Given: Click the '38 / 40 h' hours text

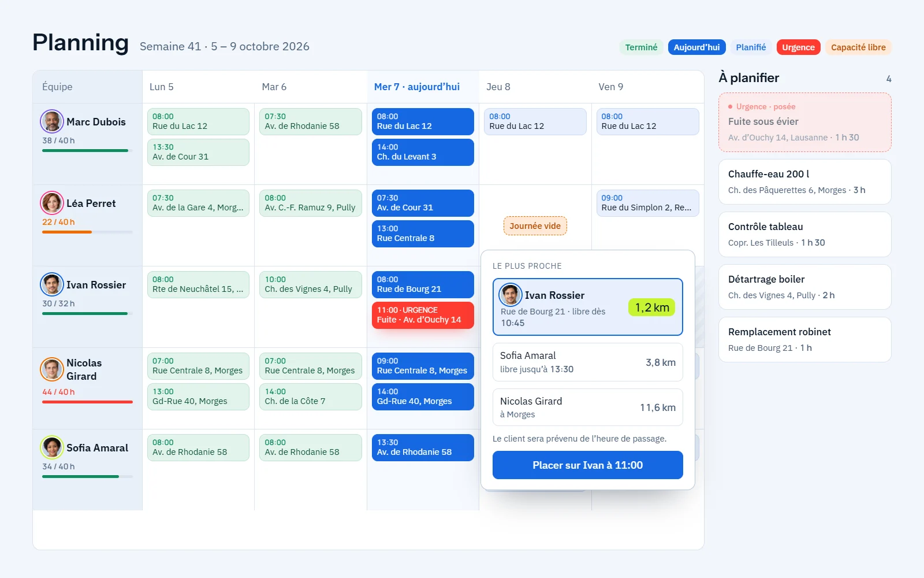Looking at the screenshot, I should pos(58,140).
